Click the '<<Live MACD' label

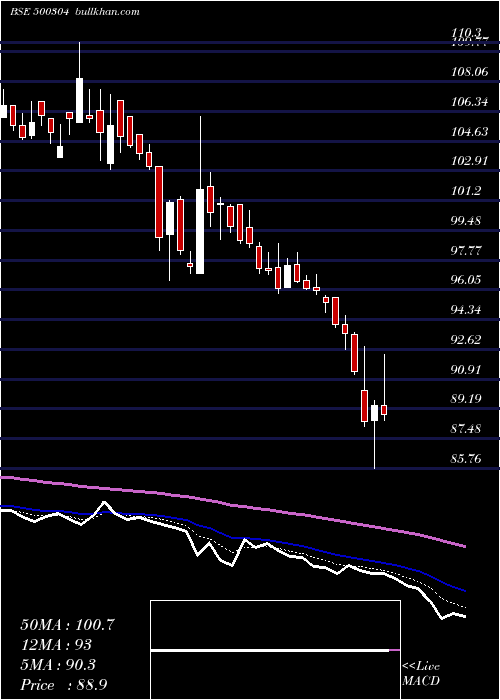click(421, 674)
